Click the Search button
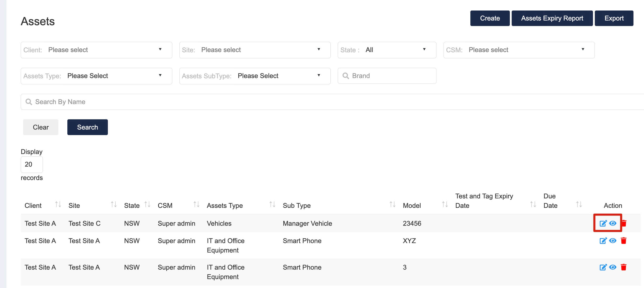 (x=87, y=127)
